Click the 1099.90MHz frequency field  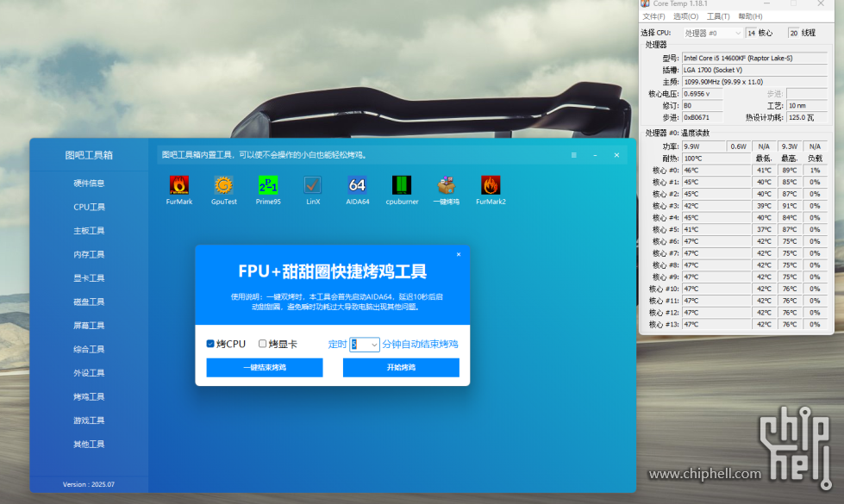[754, 82]
